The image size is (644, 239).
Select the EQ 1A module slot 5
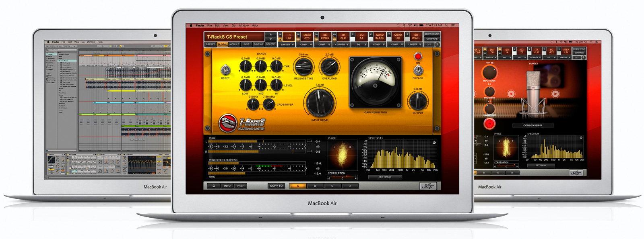(361, 37)
